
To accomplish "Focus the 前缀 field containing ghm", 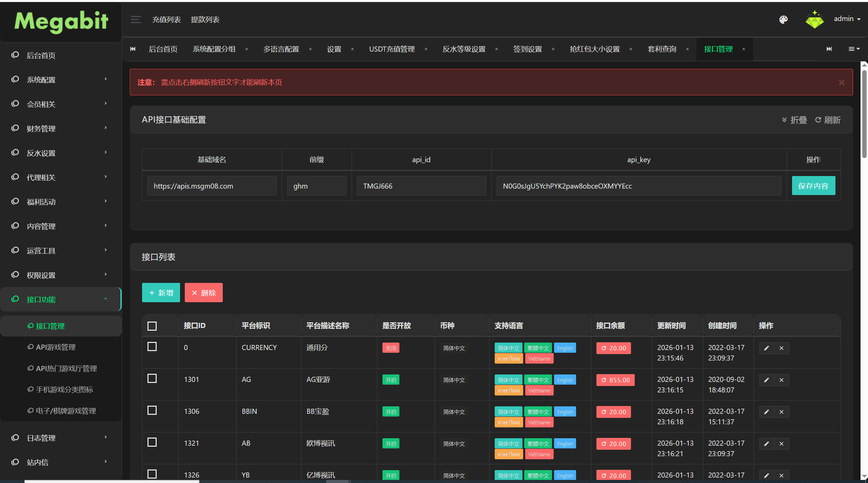I will [317, 186].
